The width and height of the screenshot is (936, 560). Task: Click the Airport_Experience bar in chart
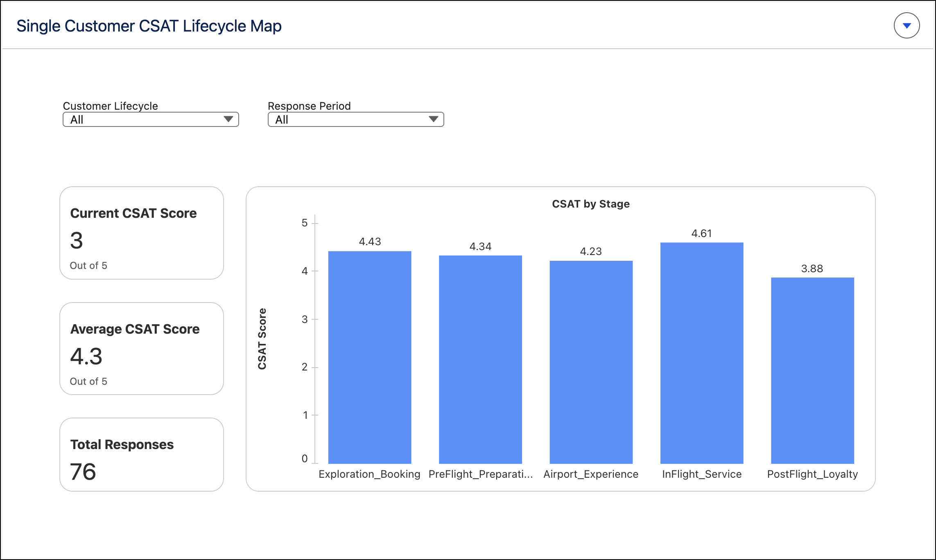coord(591,362)
